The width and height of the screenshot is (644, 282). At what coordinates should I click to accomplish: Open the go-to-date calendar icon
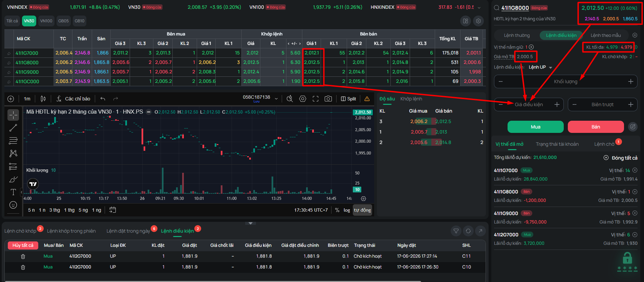click(113, 210)
